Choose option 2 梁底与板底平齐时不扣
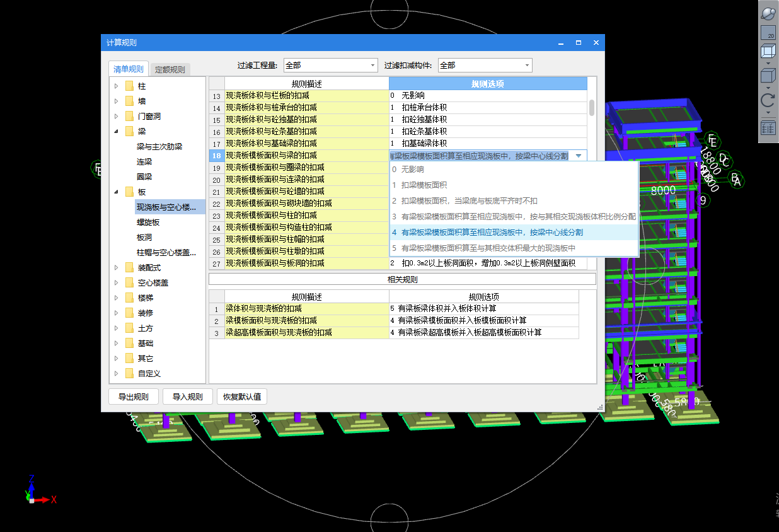 pyautogui.click(x=514, y=201)
